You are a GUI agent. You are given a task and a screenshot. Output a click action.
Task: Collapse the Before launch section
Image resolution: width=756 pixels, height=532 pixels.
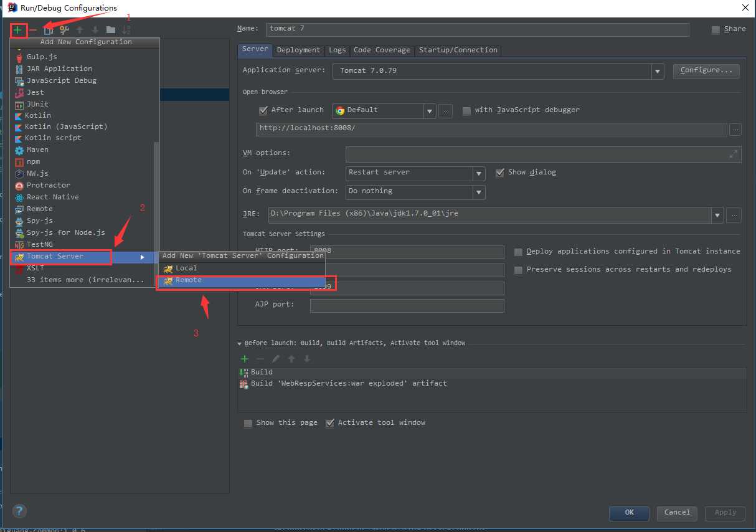click(240, 343)
